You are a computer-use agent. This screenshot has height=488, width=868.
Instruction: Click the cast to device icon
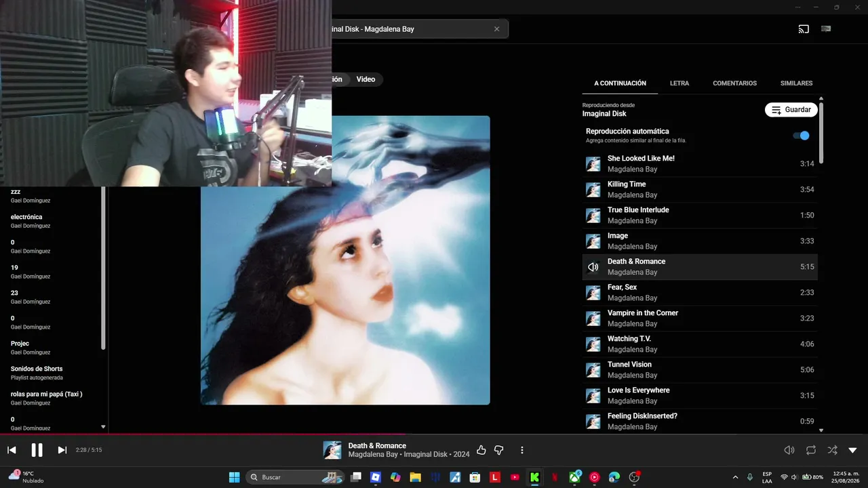point(804,29)
